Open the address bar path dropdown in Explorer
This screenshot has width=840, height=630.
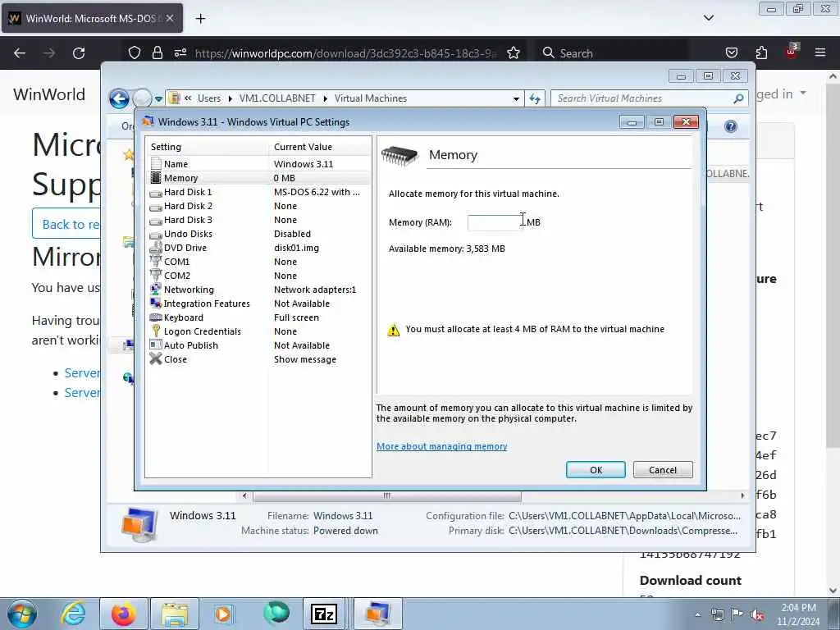click(516, 98)
